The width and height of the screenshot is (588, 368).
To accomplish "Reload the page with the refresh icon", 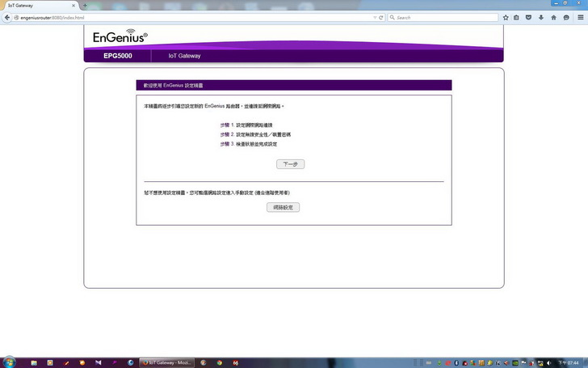I will click(x=381, y=18).
